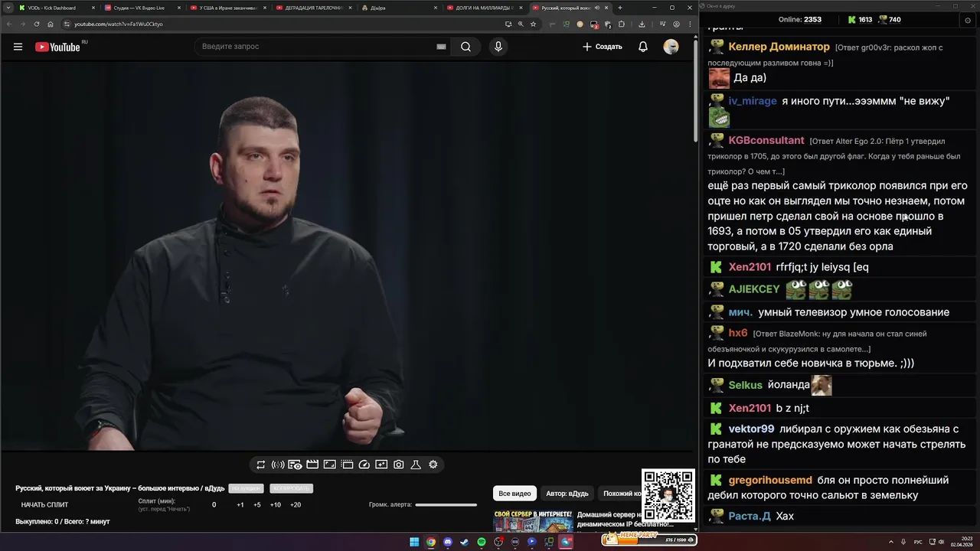Start voice search with microphone icon
980x551 pixels.
point(498,47)
